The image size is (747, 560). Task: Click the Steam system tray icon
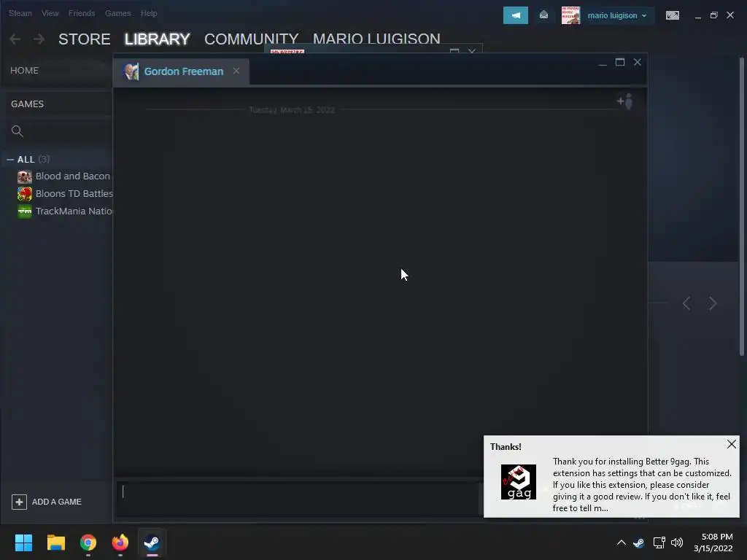tap(639, 542)
